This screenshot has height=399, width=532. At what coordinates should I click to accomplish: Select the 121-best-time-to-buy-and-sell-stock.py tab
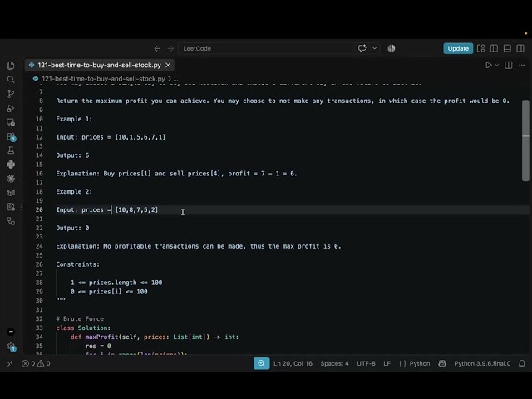coord(99,65)
